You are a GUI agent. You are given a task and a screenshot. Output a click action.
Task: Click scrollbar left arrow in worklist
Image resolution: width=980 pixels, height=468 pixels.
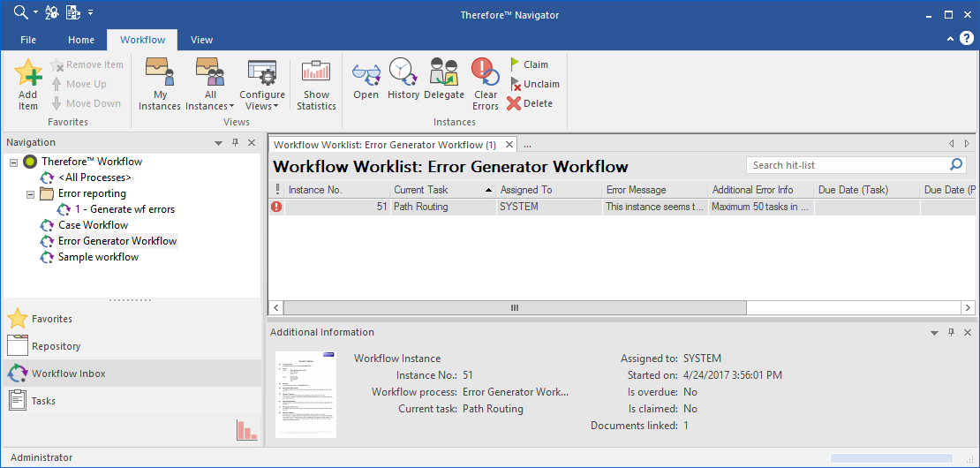click(276, 308)
